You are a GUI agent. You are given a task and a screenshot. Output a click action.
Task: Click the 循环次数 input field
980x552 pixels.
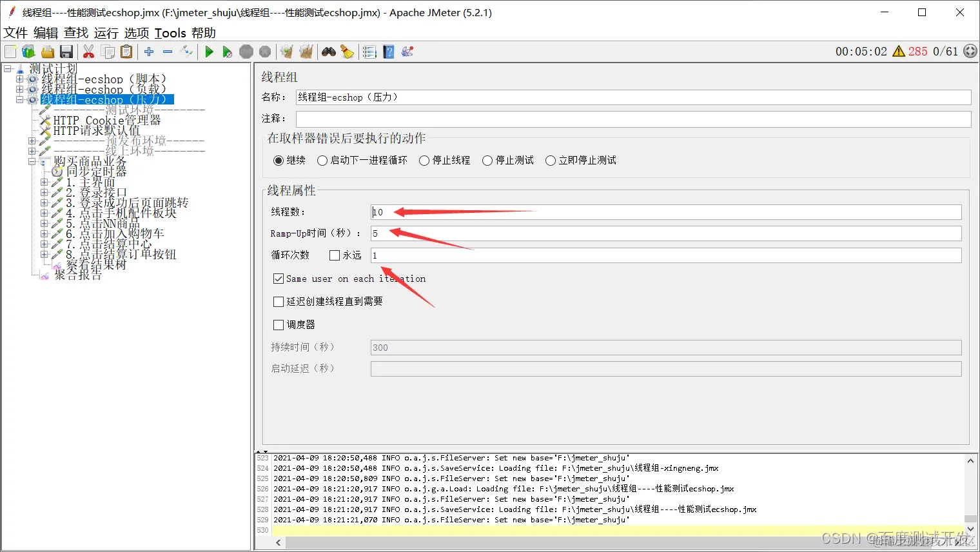tap(666, 255)
